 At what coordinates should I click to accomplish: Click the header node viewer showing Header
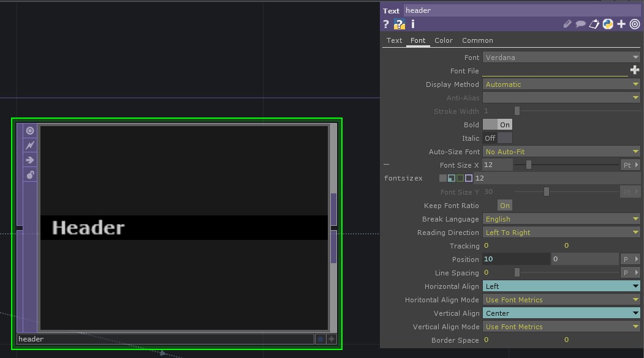pos(184,228)
